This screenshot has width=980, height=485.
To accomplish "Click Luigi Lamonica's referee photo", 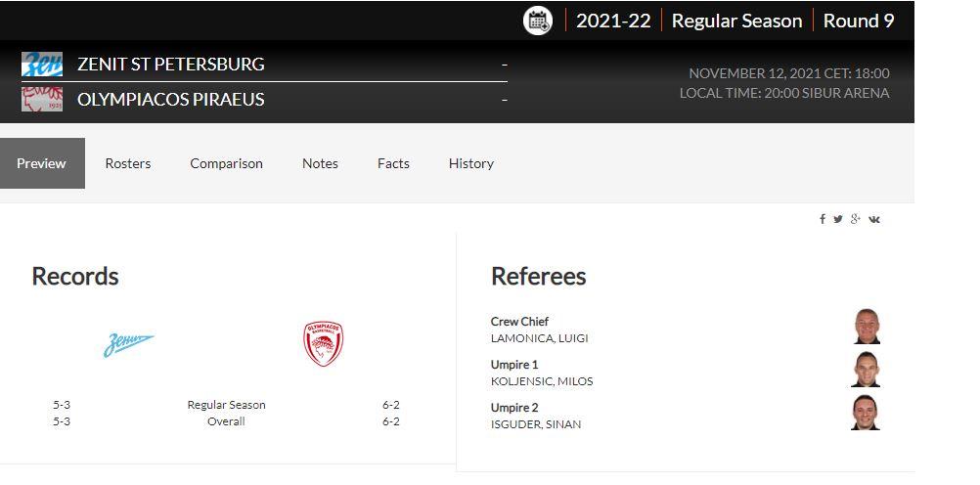I will coord(867,327).
